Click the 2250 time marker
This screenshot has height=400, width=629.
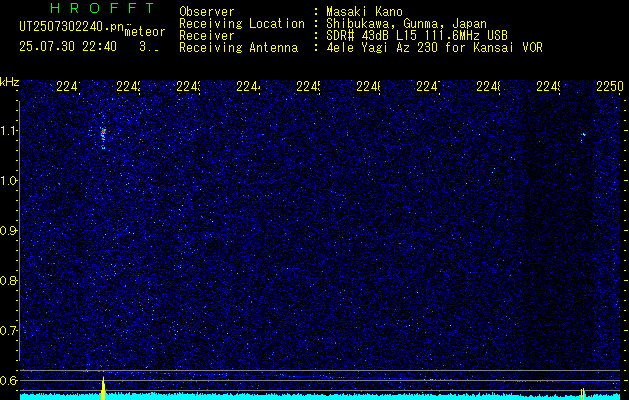point(610,86)
